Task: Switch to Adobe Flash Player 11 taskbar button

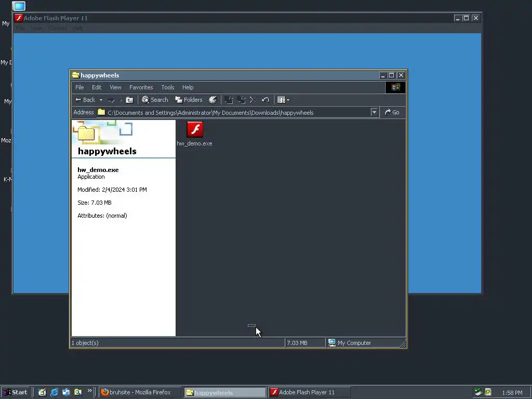Action: coord(310,392)
